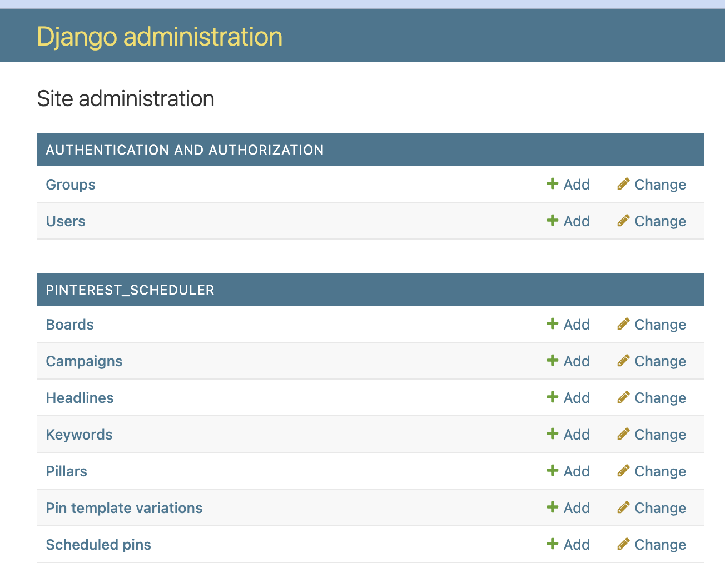Click the Add text for Users

tap(577, 221)
